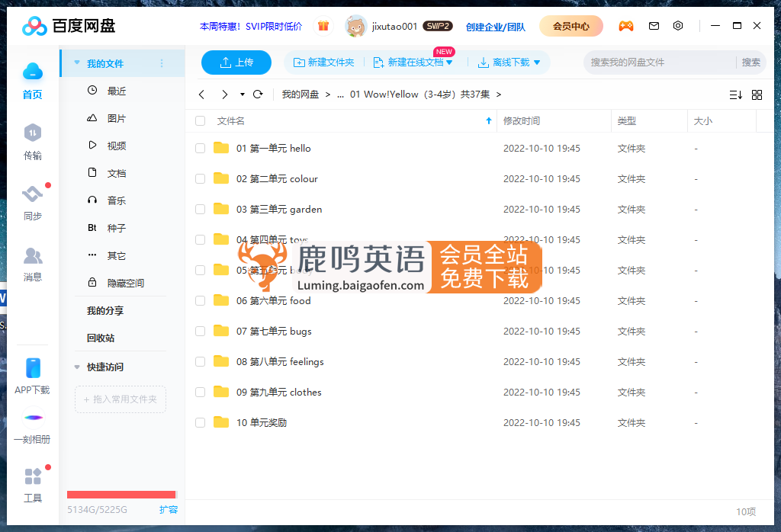Check the select-all checkbox in header row
This screenshot has width=781, height=532.
click(x=199, y=120)
